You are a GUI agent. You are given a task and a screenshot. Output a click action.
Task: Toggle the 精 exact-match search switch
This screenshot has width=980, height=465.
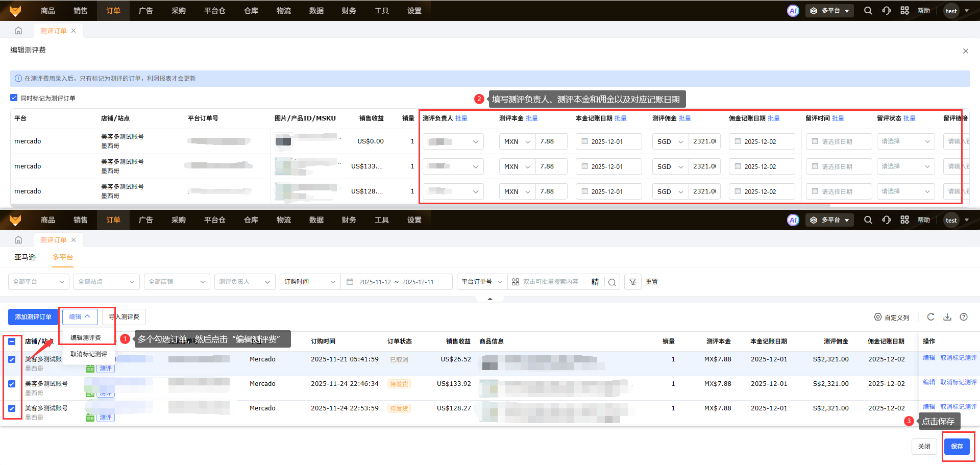tap(595, 282)
